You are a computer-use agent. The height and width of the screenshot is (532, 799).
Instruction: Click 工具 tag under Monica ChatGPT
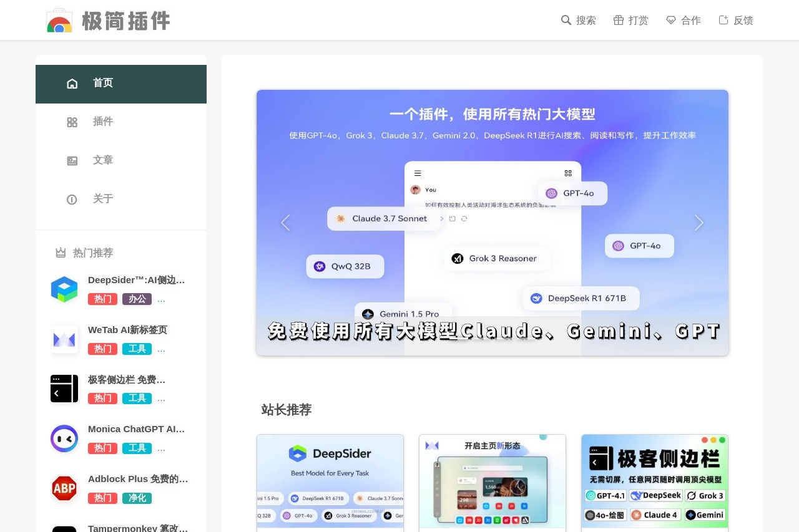(137, 448)
